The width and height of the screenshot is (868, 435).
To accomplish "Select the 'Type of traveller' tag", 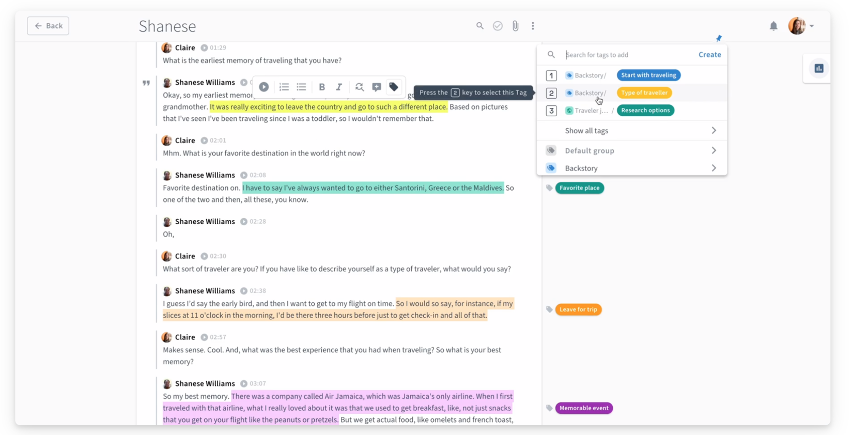I will (x=644, y=92).
